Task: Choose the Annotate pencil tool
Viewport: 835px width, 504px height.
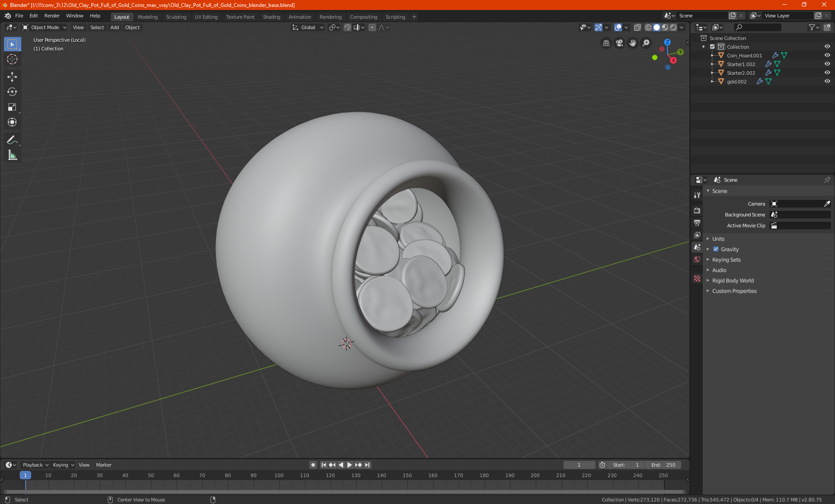Action: coord(12,140)
